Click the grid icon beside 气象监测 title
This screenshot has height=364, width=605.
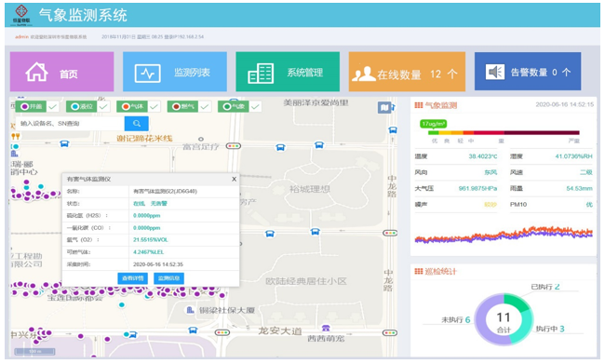419,105
